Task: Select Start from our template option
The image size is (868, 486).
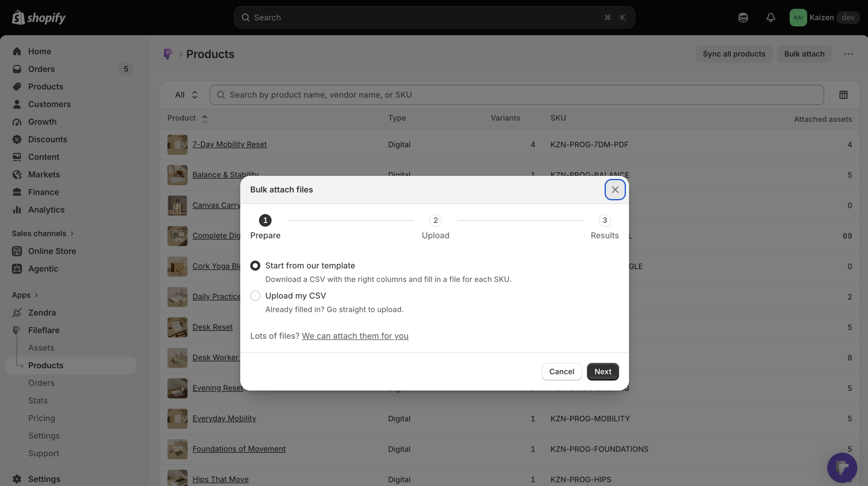Action: tap(255, 266)
